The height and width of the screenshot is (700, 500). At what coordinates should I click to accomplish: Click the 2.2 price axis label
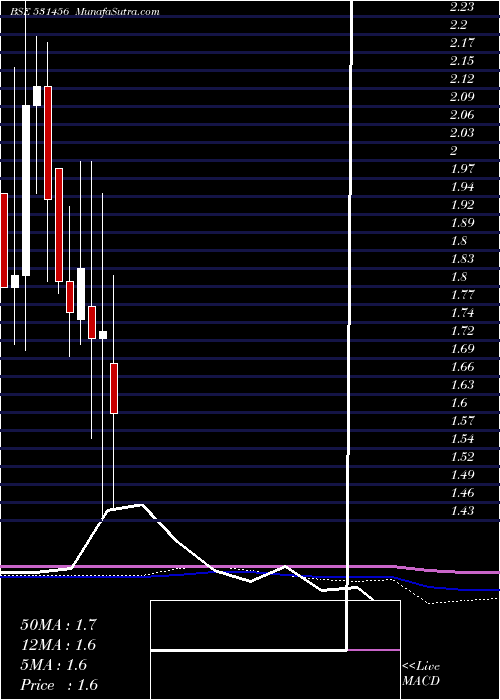click(x=458, y=25)
